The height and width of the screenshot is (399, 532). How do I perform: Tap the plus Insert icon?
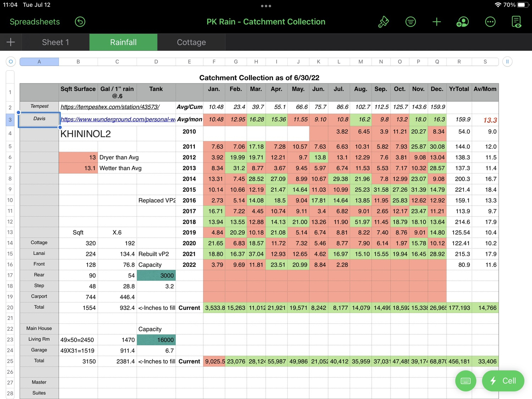(x=437, y=22)
